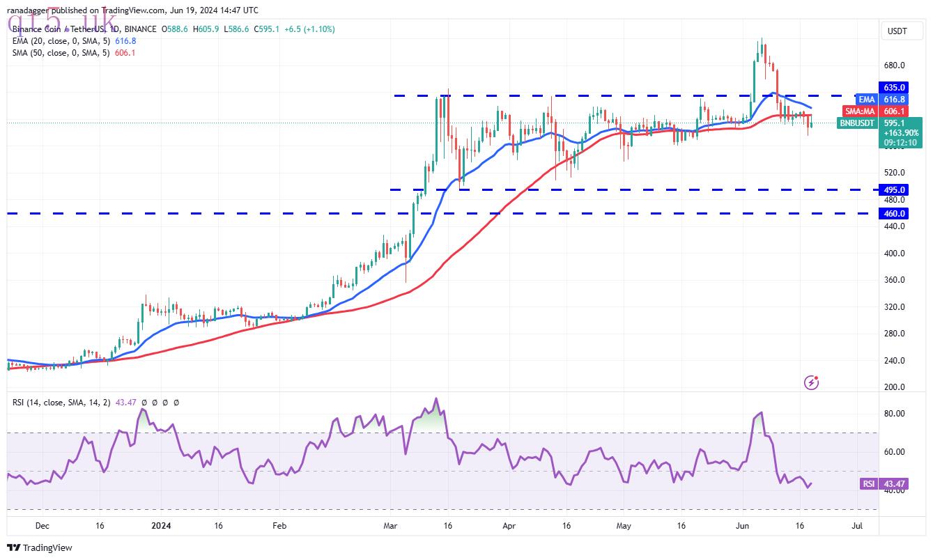Click the 09:12:10 candle countdown timer
The height and width of the screenshot is (560, 933).
point(902,143)
